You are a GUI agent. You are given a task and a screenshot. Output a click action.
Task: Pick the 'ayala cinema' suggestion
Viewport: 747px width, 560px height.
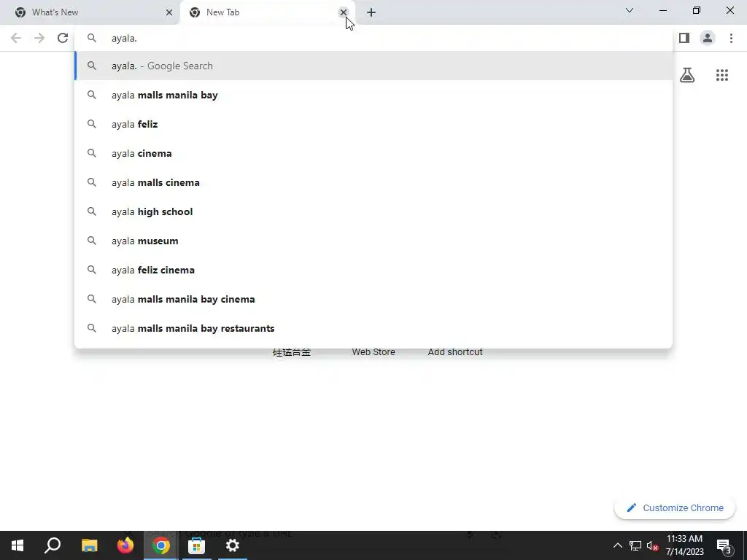pyautogui.click(x=373, y=153)
